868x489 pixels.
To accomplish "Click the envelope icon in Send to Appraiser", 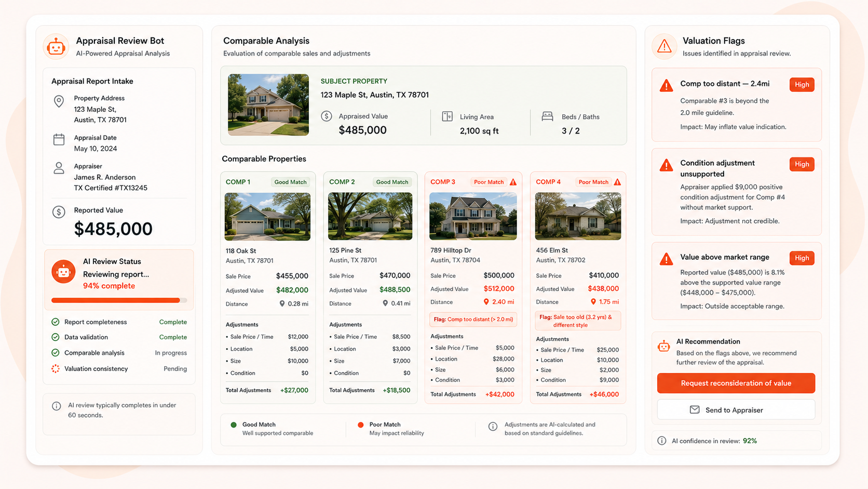I will pyautogui.click(x=695, y=410).
